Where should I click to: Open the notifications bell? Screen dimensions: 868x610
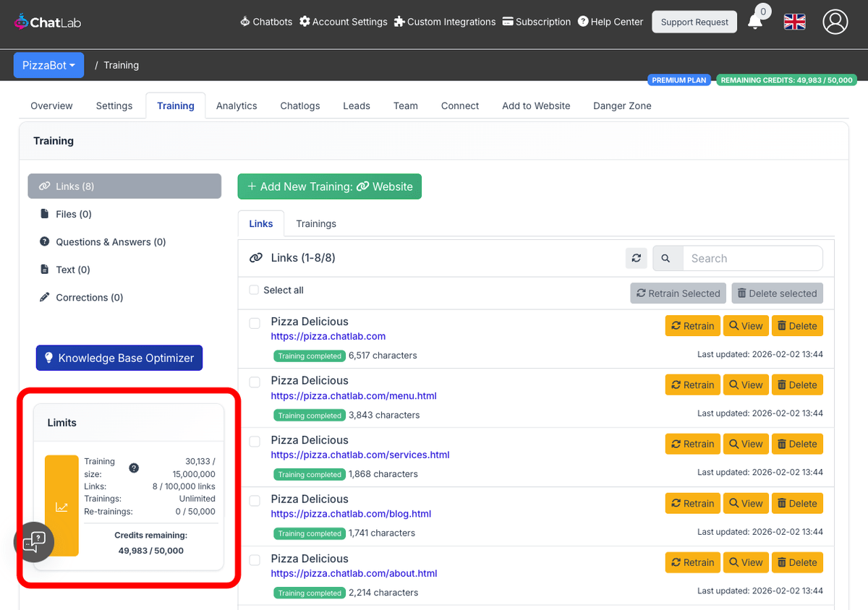[755, 23]
